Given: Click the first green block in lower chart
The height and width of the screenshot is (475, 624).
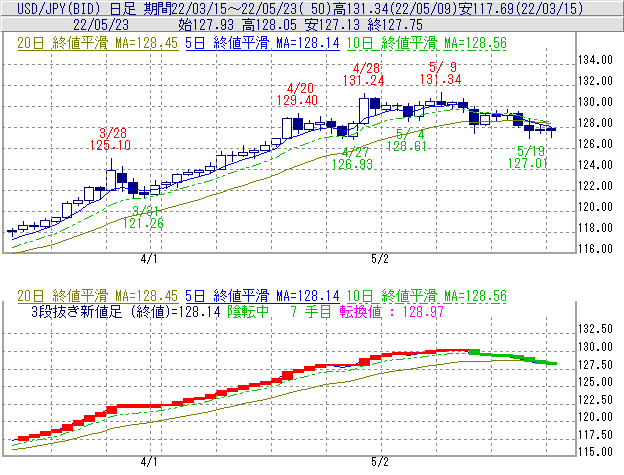Looking at the screenshot, I should (474, 352).
